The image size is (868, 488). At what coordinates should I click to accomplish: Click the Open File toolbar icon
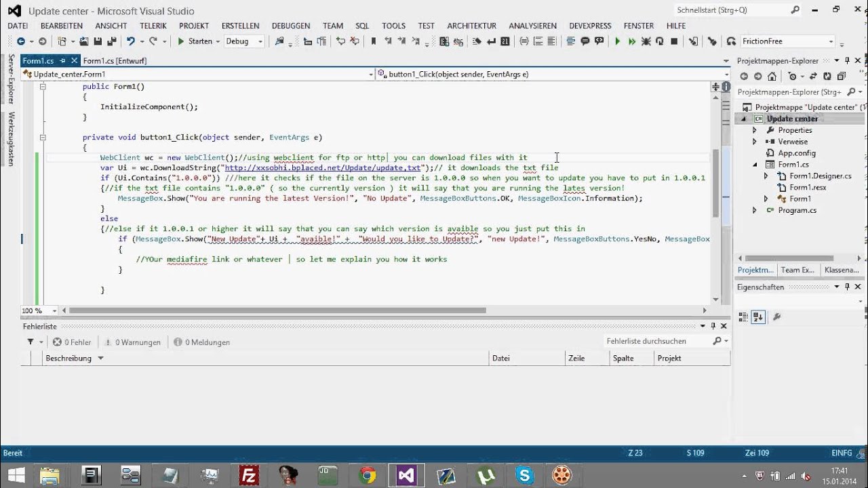[85, 41]
